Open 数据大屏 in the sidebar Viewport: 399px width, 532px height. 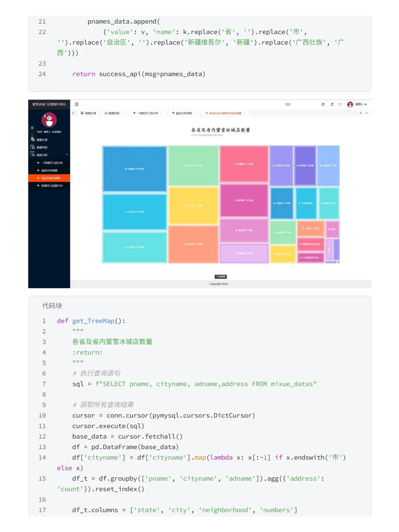tap(49, 140)
